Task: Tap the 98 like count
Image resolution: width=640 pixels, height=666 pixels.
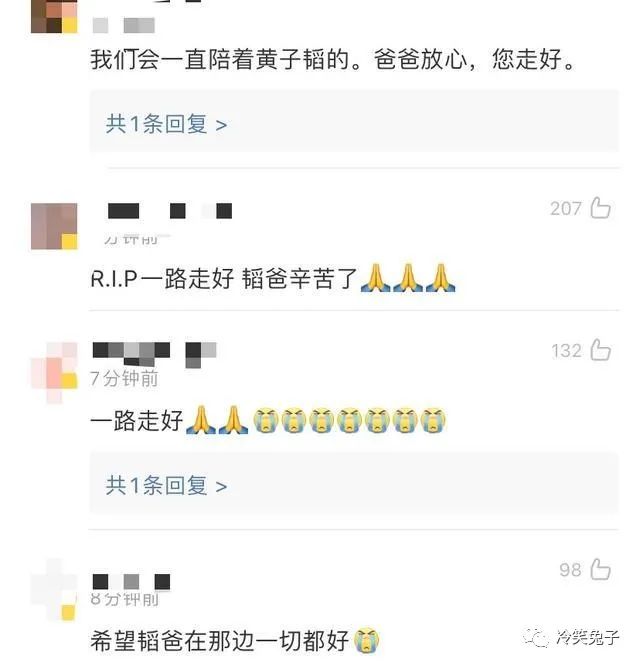Action: [570, 570]
